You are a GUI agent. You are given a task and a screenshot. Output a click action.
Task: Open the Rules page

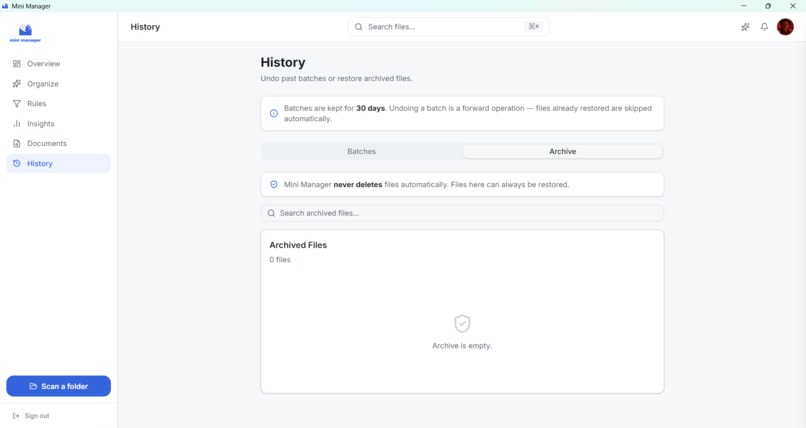point(58,104)
